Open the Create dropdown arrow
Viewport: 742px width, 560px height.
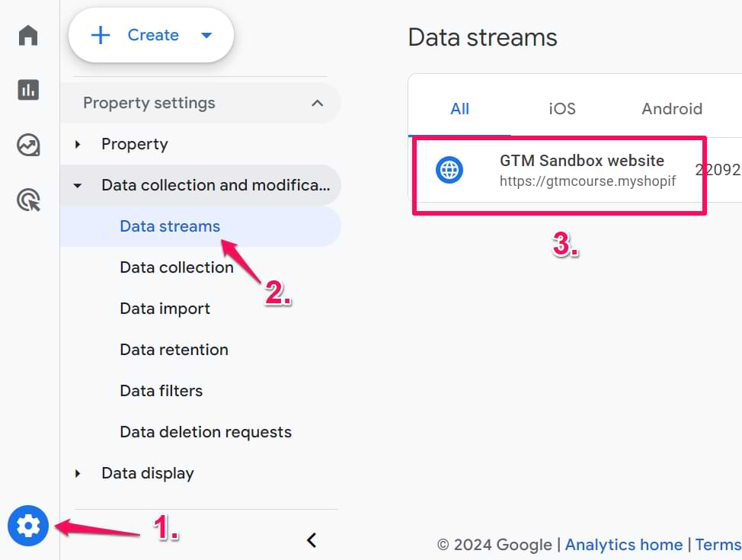tap(206, 35)
